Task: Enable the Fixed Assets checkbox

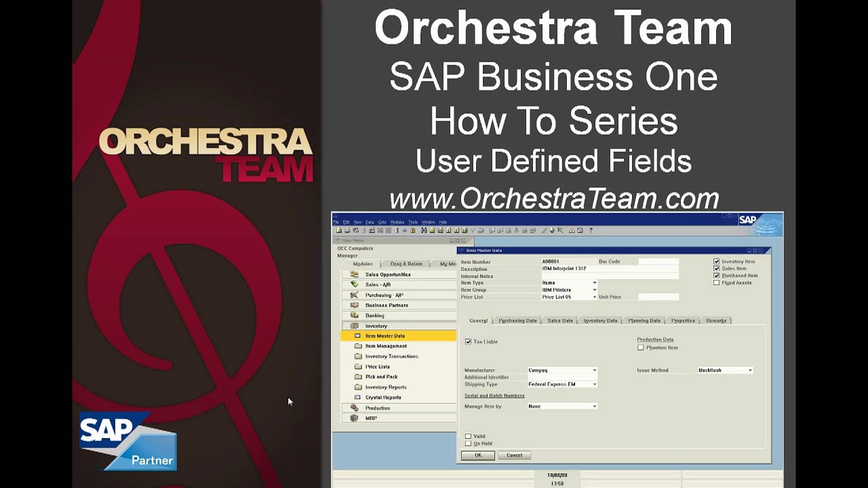Action: tap(716, 283)
